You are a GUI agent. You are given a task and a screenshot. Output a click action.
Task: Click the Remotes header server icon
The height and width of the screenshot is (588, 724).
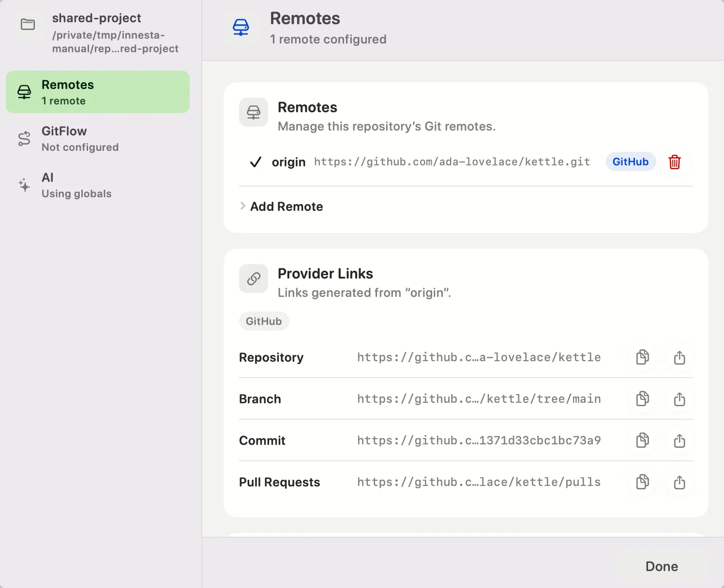coord(241,27)
